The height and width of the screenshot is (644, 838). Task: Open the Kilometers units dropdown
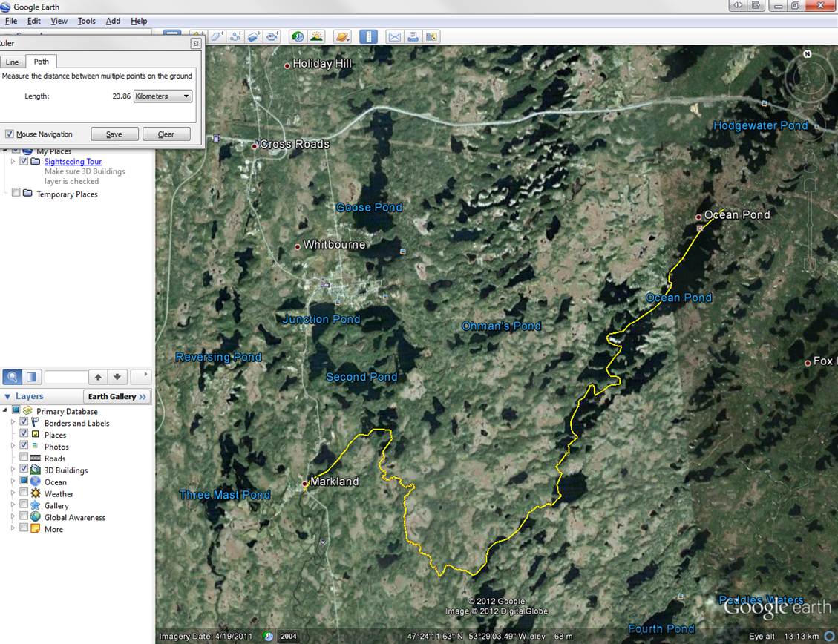162,96
